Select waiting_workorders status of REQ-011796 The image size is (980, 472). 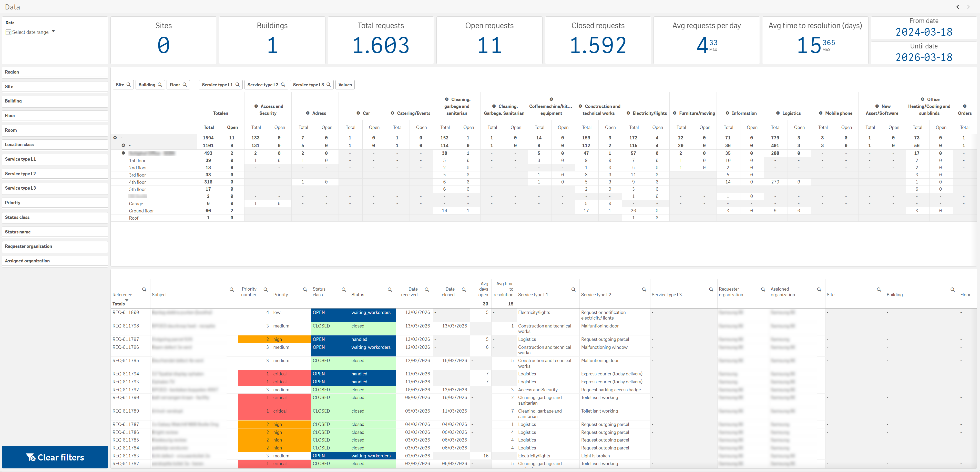pos(373,350)
